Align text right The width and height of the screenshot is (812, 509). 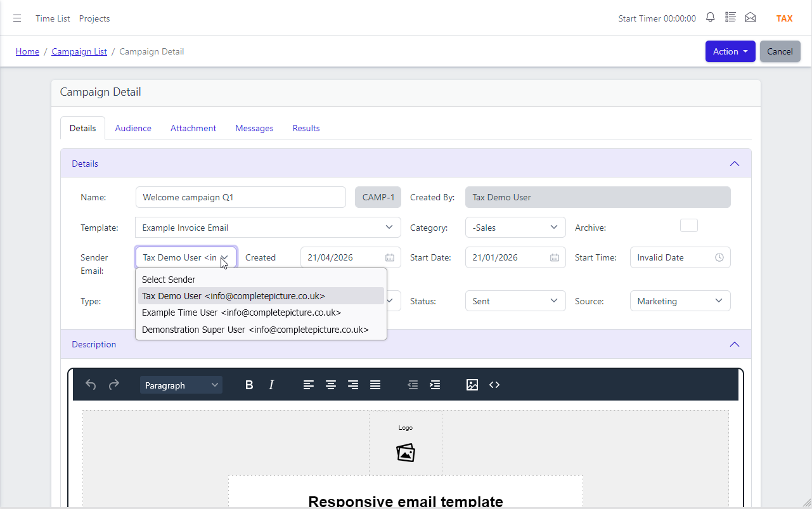tap(353, 385)
